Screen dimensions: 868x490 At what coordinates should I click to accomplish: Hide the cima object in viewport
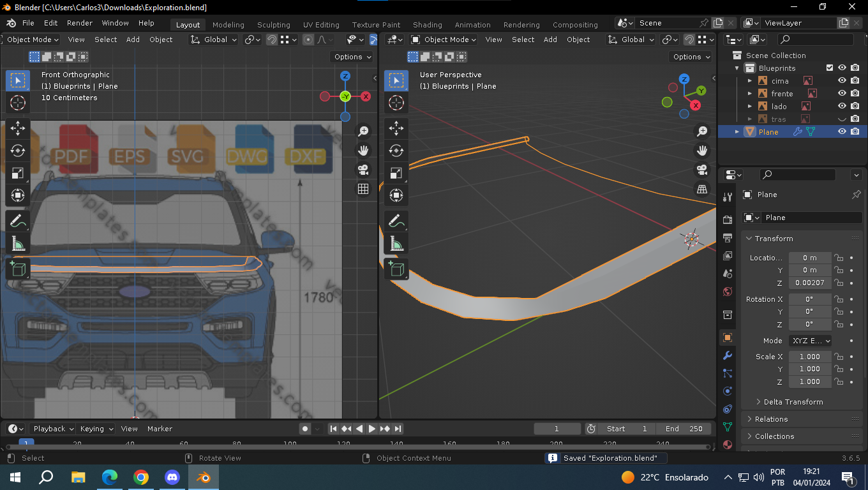(842, 81)
